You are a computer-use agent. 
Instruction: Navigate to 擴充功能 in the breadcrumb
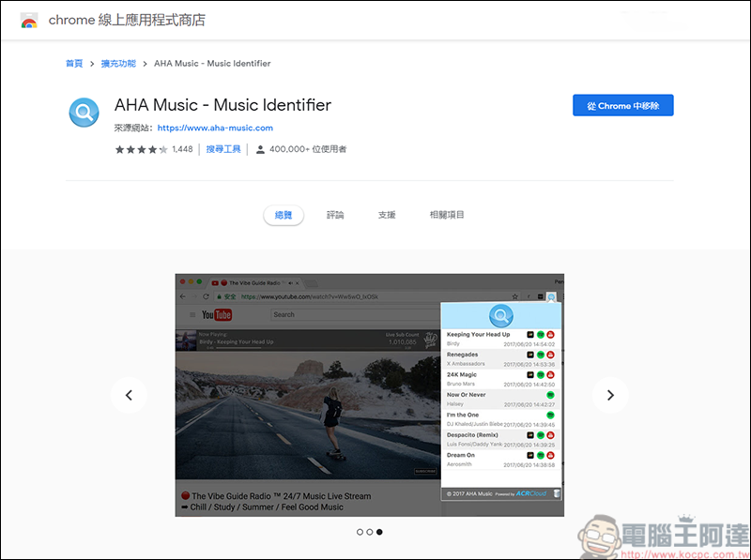tap(118, 64)
